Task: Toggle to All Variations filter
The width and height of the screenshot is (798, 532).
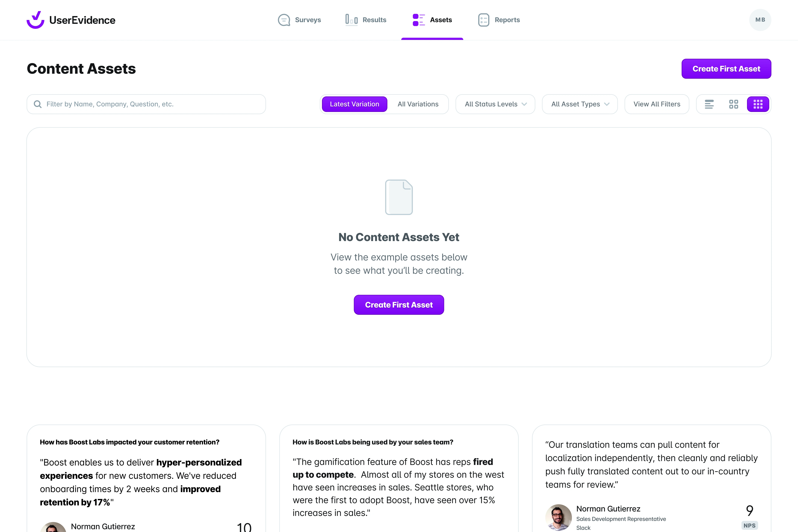Action: 418,104
